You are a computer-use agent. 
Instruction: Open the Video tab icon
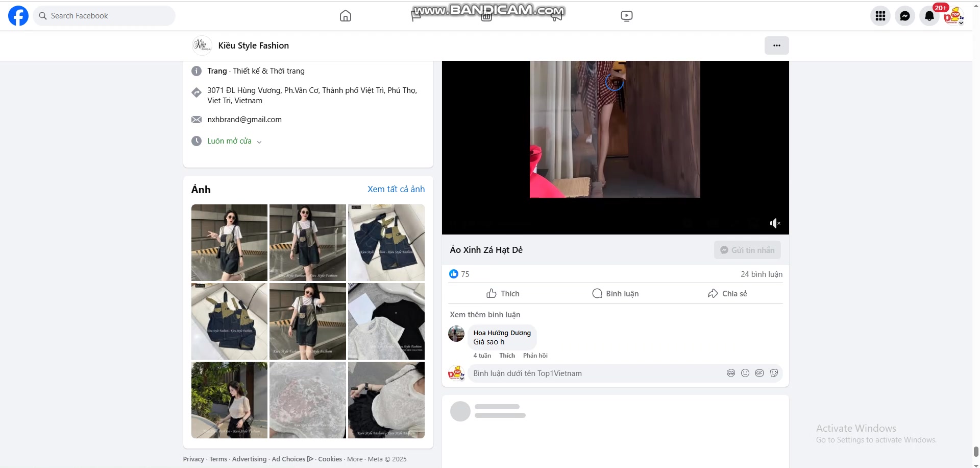pyautogui.click(x=626, y=16)
